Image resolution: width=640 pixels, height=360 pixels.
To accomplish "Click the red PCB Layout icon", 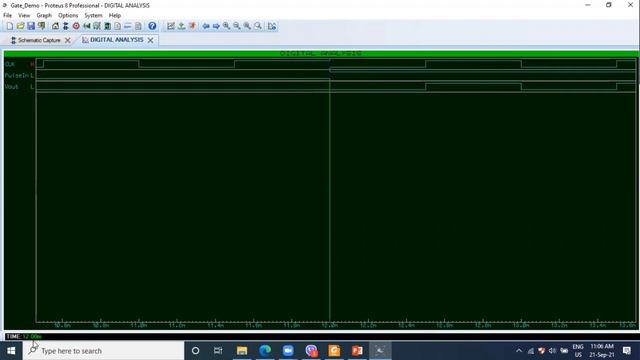I will (x=76, y=26).
